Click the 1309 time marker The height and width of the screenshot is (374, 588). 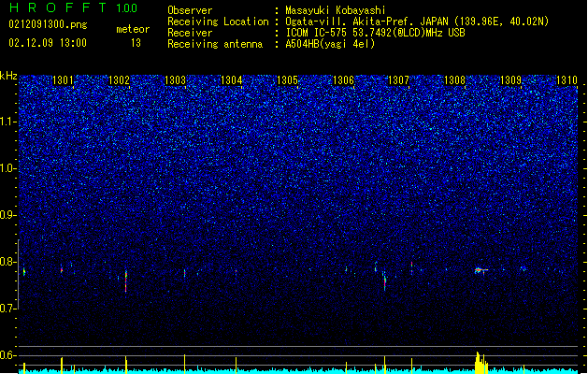(510, 79)
